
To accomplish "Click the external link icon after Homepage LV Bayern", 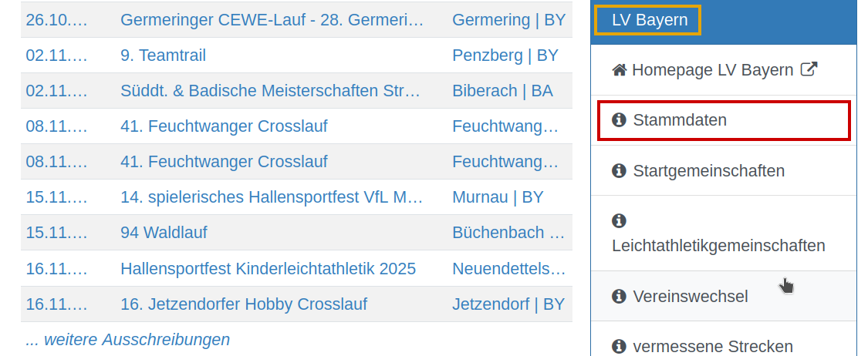I will coord(809,69).
